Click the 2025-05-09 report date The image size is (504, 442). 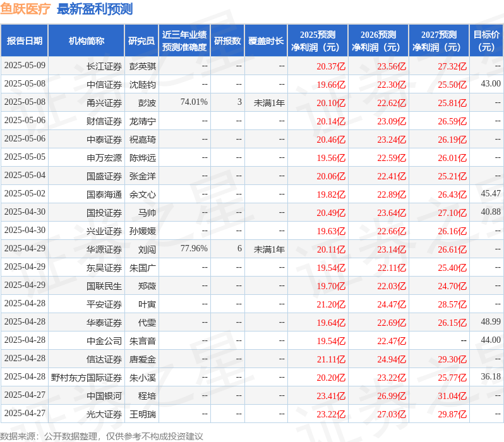point(25,66)
